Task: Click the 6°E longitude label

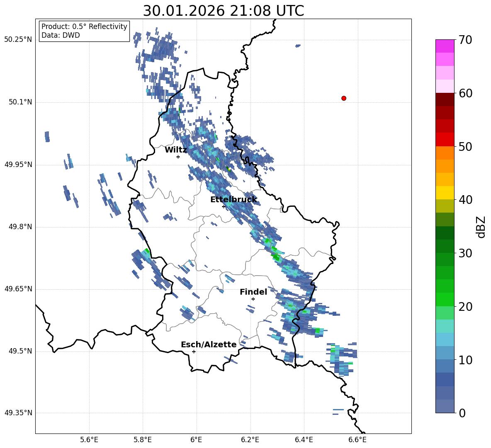Action: tap(196, 440)
